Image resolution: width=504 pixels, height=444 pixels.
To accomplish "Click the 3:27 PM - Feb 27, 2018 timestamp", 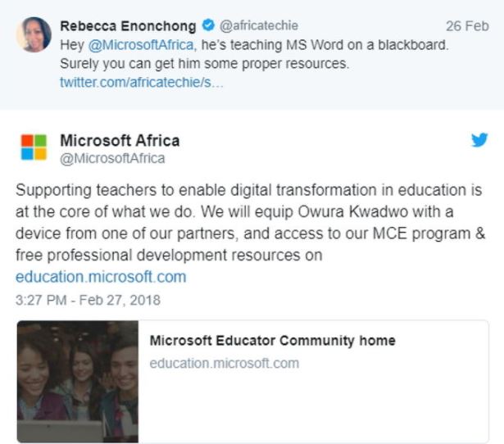I will click(88, 300).
